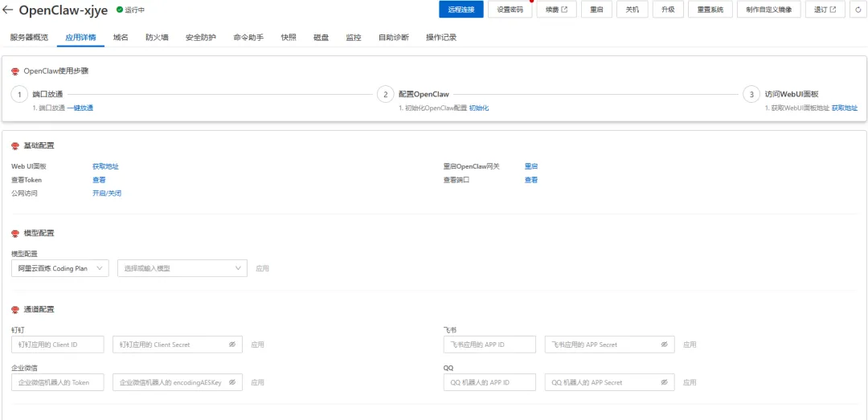Image resolution: width=868 pixels, height=420 pixels.
Task: Click 获取地址 link beside Web UI面板
Action: pyautogui.click(x=106, y=166)
